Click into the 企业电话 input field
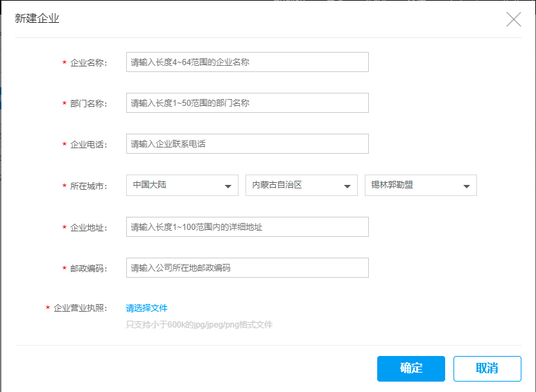Viewport: 536px width, 392px height. point(247,144)
